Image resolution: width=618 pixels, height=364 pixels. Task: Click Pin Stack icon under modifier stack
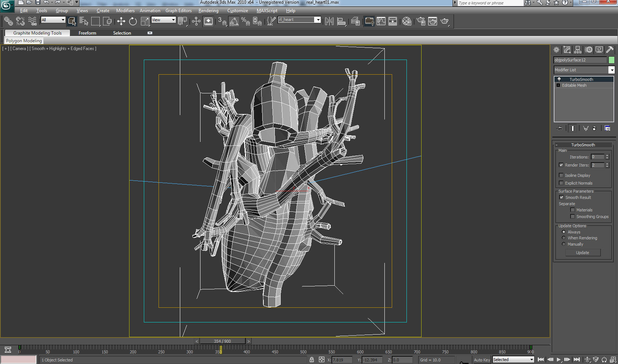(560, 128)
